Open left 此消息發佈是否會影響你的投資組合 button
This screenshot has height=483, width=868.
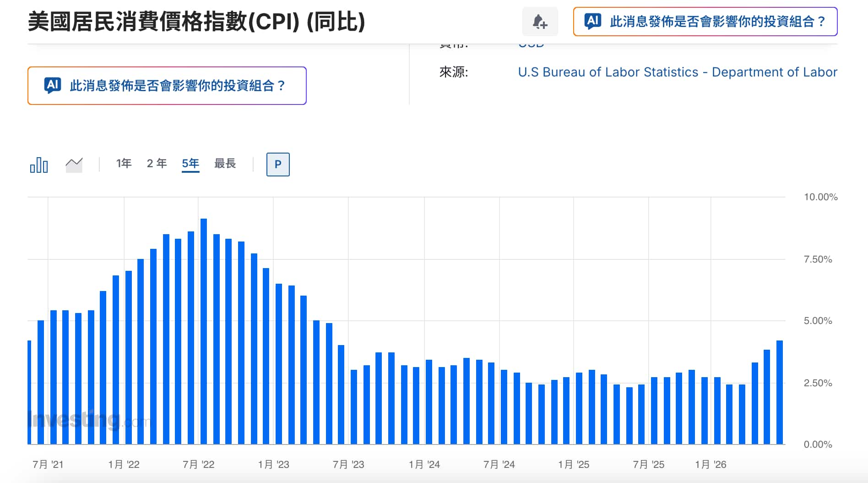(167, 86)
